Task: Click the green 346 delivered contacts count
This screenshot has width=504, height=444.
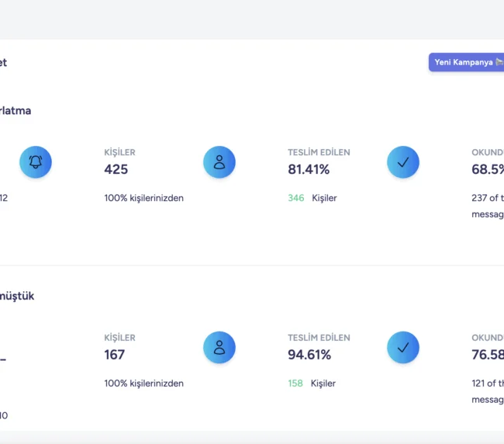Action: pyautogui.click(x=296, y=198)
